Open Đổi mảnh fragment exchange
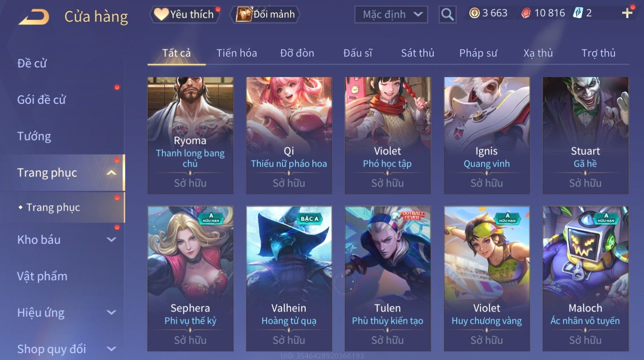The height and width of the screenshot is (360, 644). pyautogui.click(x=265, y=14)
